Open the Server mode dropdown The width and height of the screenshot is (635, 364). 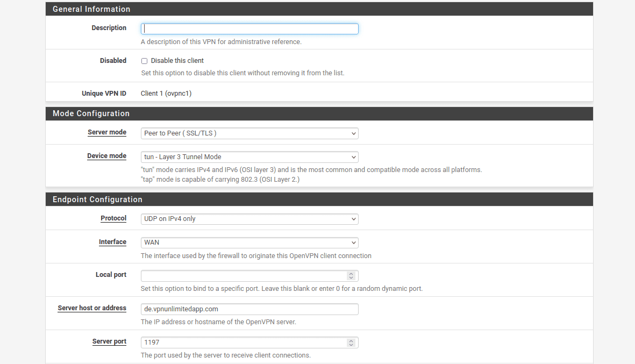click(249, 133)
